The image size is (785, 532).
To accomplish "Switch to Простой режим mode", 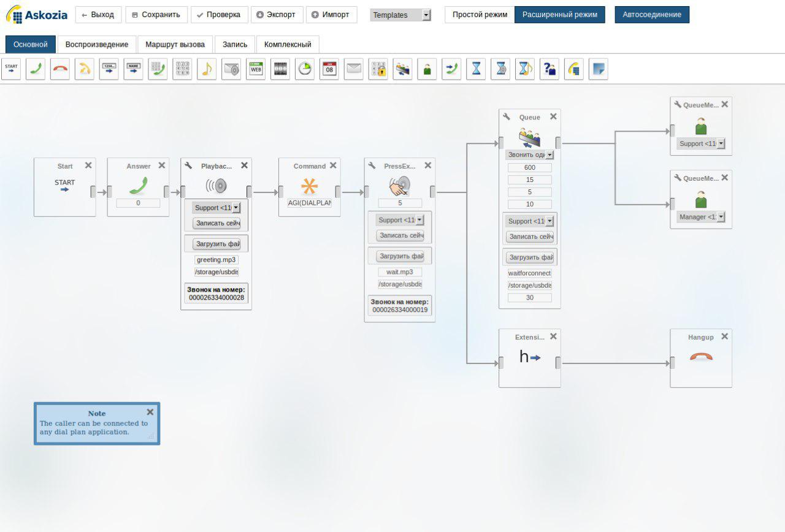I will [480, 15].
